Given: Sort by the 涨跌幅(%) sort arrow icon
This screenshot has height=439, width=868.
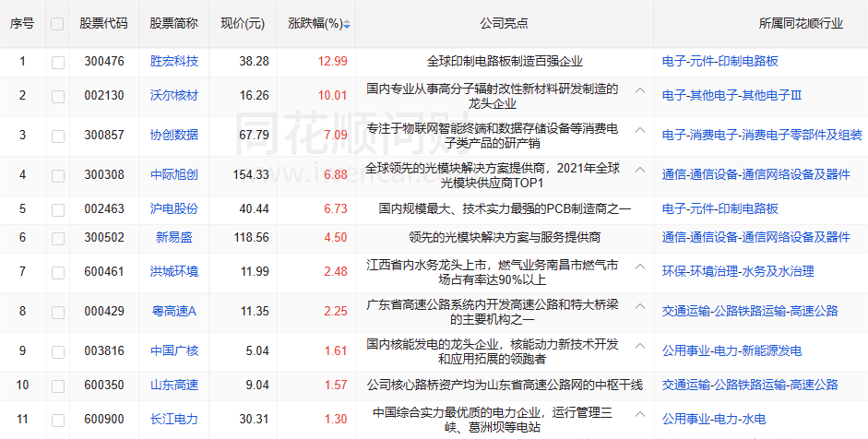Looking at the screenshot, I should click(x=347, y=24).
